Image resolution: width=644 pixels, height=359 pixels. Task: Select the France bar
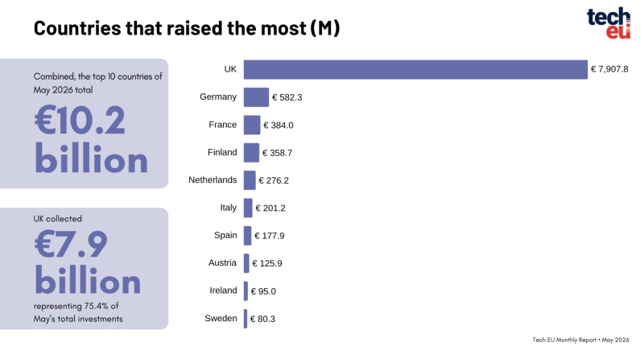[x=252, y=125]
